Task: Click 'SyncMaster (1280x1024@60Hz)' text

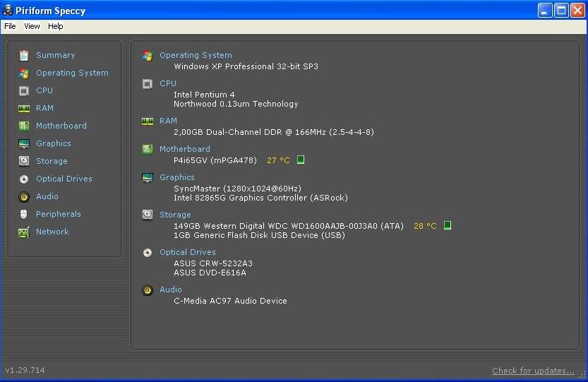Action: click(237, 189)
